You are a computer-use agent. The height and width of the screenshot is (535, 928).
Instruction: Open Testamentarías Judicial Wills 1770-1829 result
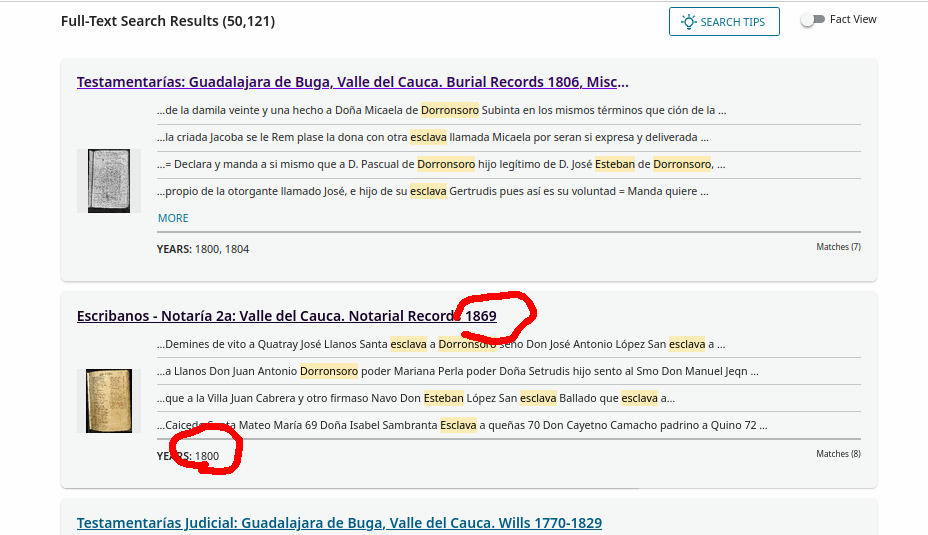[339, 523]
